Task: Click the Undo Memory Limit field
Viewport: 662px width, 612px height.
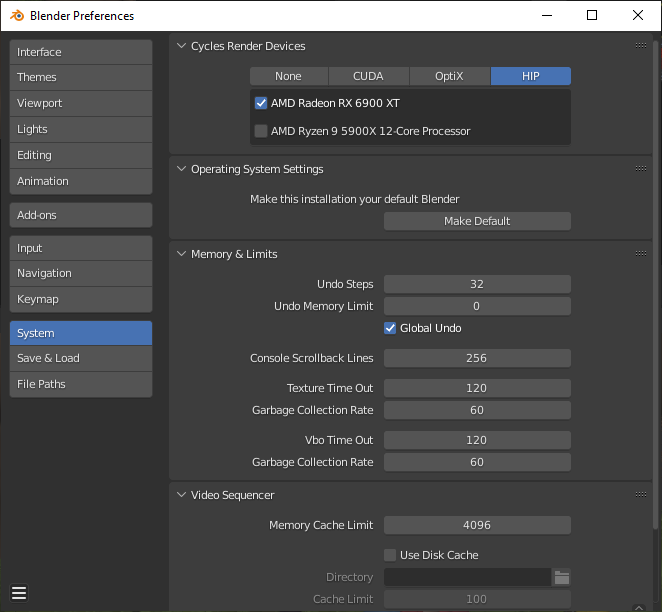Action: pyautogui.click(x=478, y=306)
